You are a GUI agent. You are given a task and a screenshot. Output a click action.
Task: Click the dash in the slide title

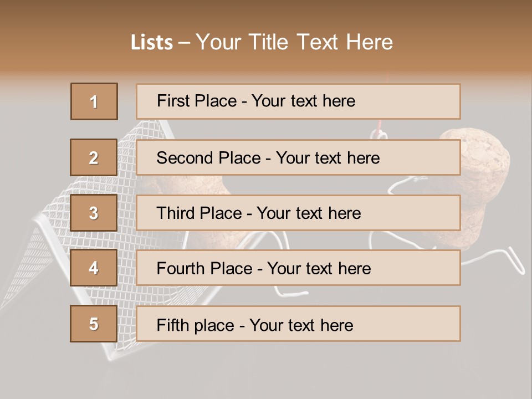click(185, 43)
